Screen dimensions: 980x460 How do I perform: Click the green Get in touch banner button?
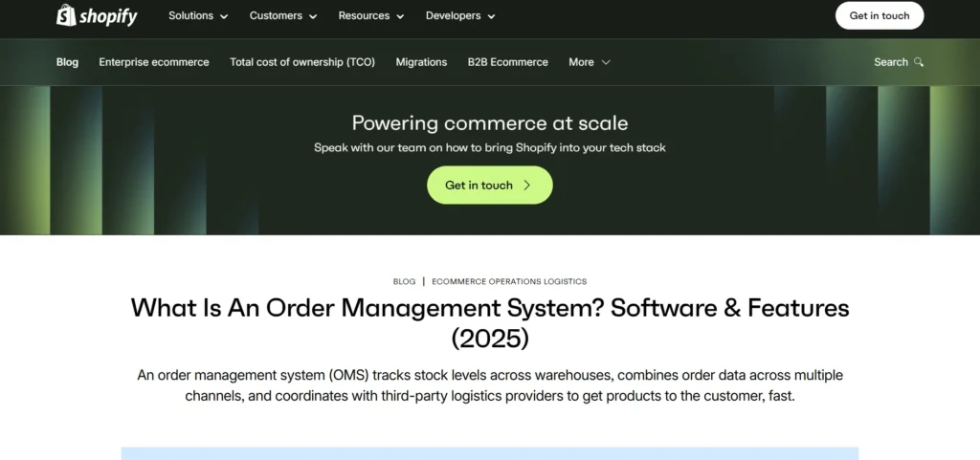(x=490, y=185)
